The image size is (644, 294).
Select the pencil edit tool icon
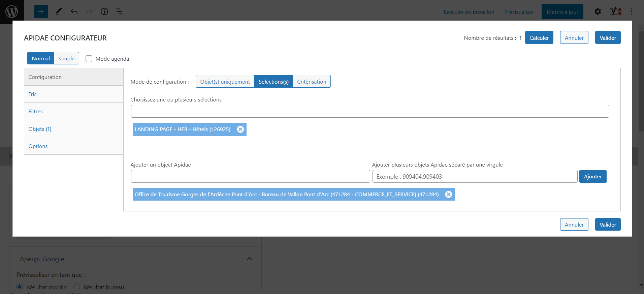coord(59,12)
